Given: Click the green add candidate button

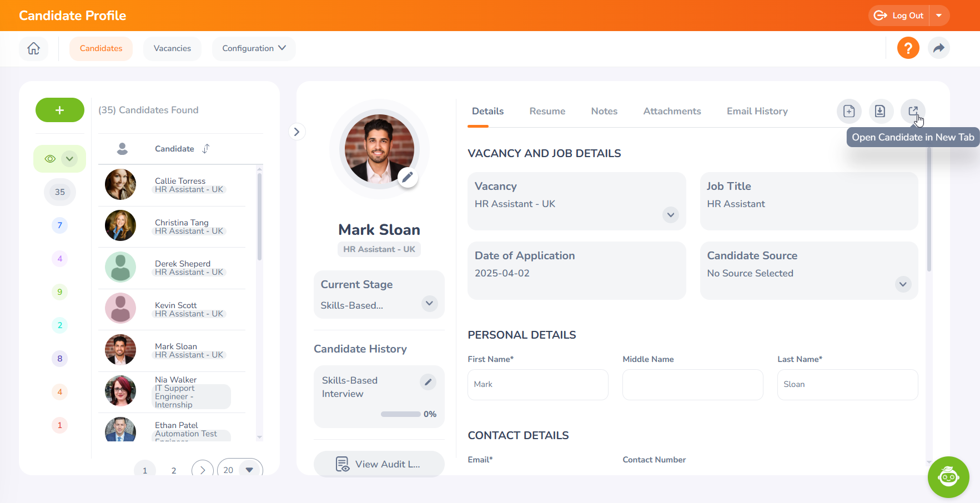Looking at the screenshot, I should coord(60,110).
